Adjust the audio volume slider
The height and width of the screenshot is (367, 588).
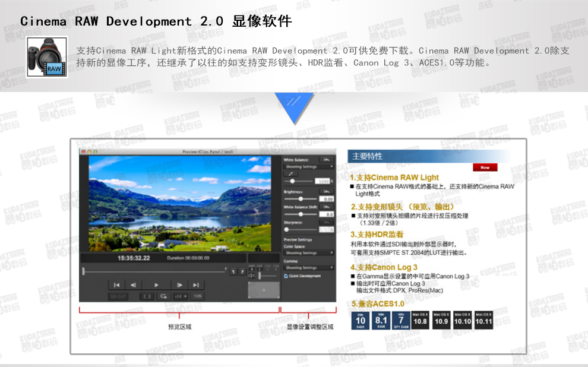coord(268,276)
